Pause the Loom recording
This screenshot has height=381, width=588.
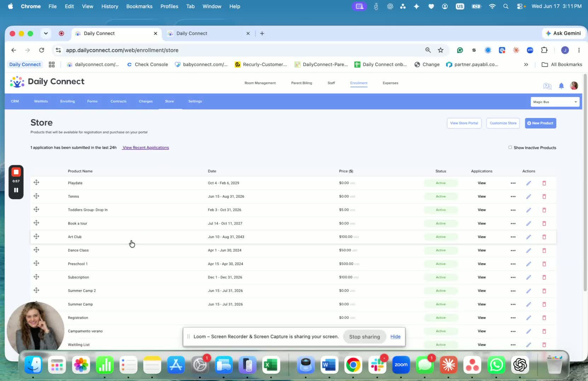pos(16,190)
